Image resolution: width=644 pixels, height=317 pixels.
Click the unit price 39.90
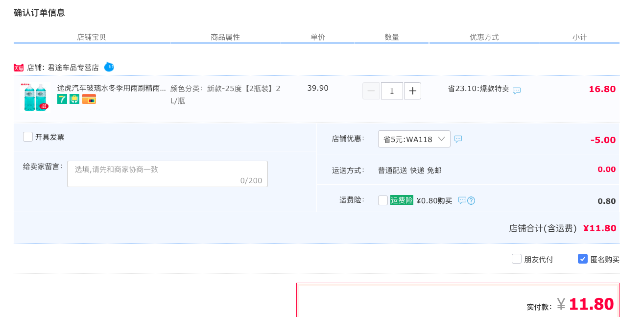coord(318,88)
